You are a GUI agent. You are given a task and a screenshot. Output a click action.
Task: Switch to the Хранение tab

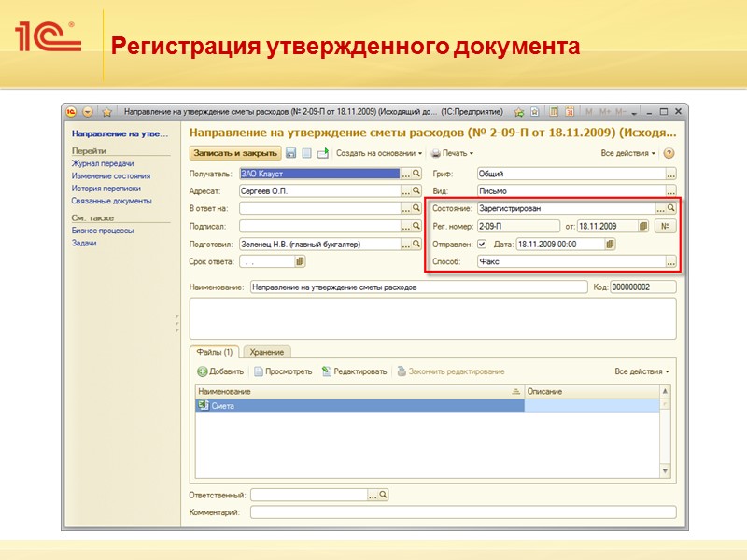coord(267,352)
